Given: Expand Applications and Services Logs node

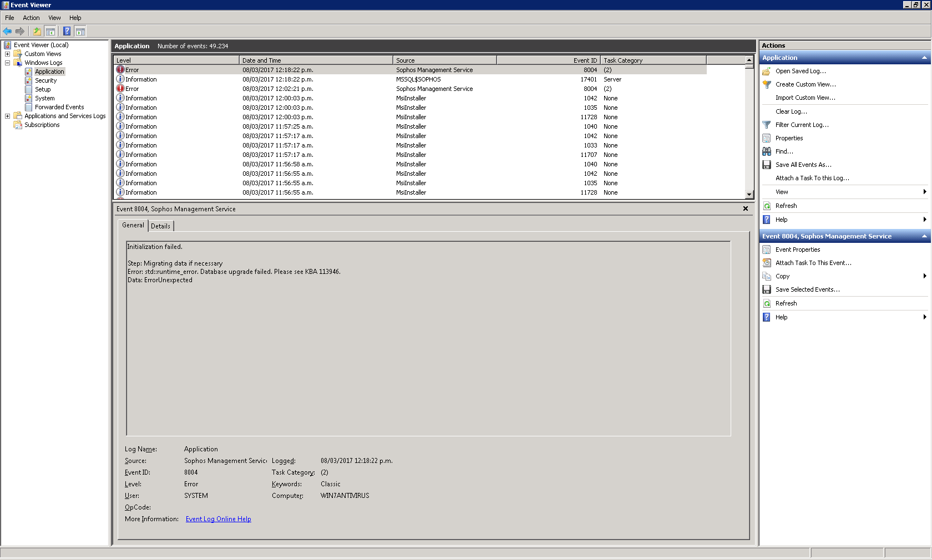Looking at the screenshot, I should pyautogui.click(x=8, y=116).
